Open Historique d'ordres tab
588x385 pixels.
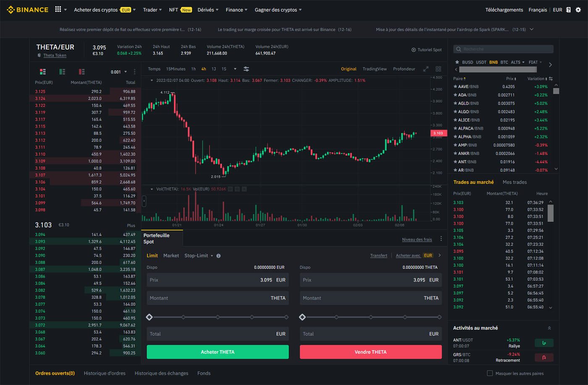pos(105,373)
